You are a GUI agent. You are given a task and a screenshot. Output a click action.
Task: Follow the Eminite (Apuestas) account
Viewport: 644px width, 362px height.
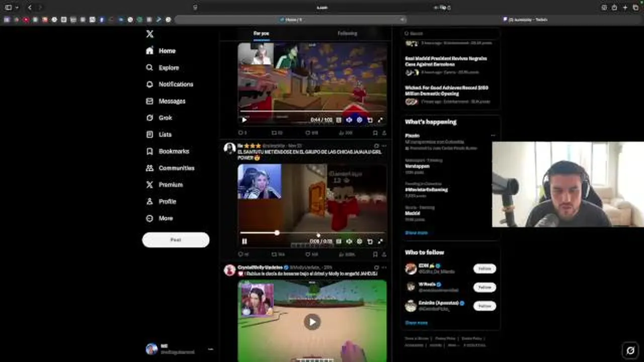point(485,306)
